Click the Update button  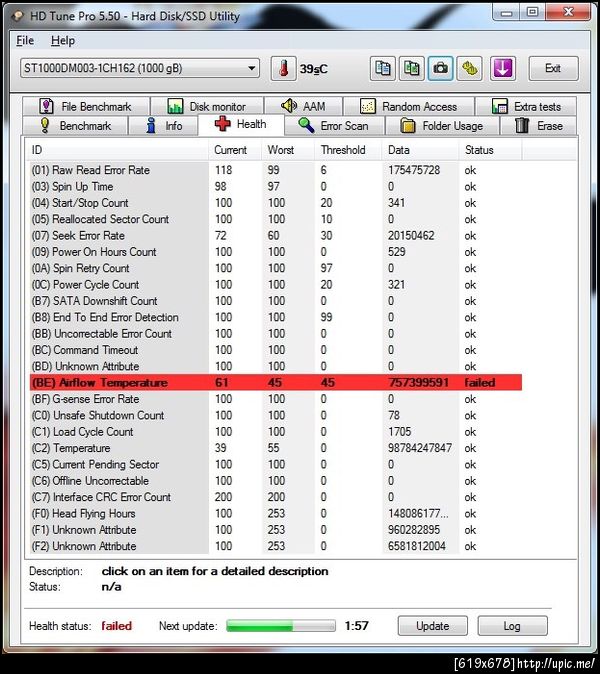[432, 626]
